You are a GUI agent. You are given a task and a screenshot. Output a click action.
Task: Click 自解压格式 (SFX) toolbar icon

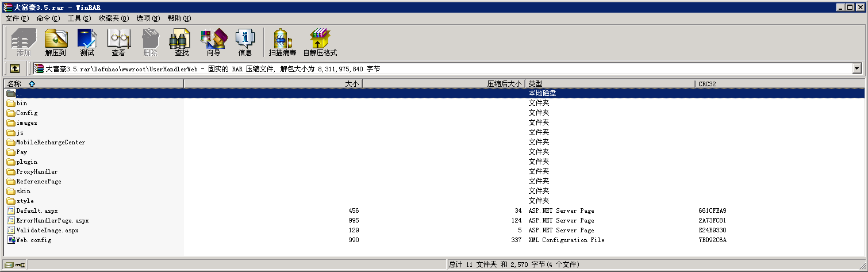point(320,42)
